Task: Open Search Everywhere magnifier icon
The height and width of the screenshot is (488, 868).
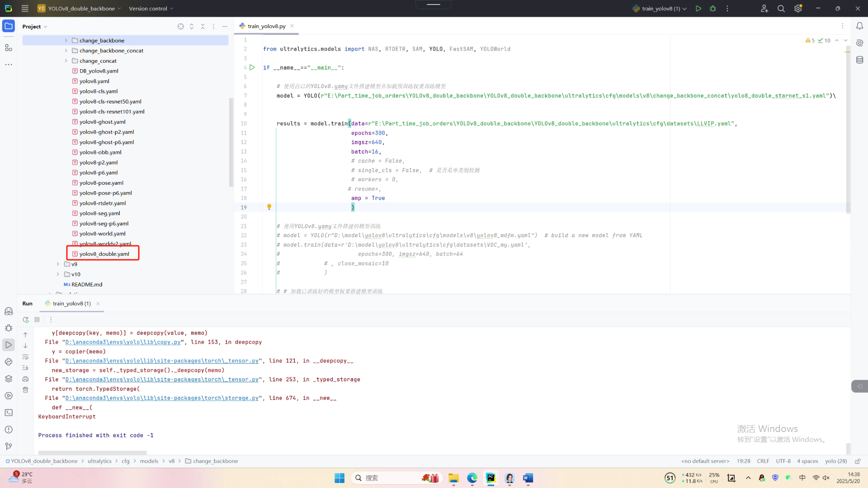Action: pos(781,9)
